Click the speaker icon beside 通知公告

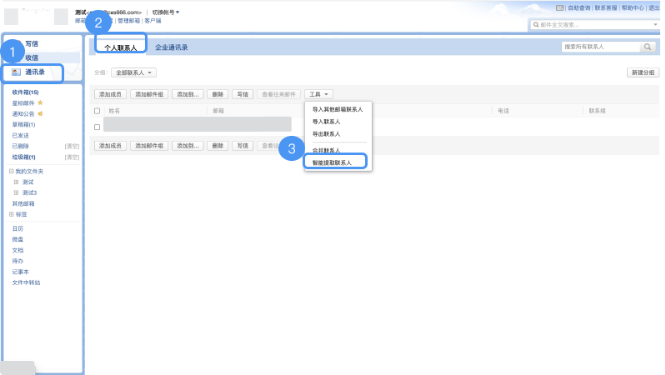pos(40,114)
